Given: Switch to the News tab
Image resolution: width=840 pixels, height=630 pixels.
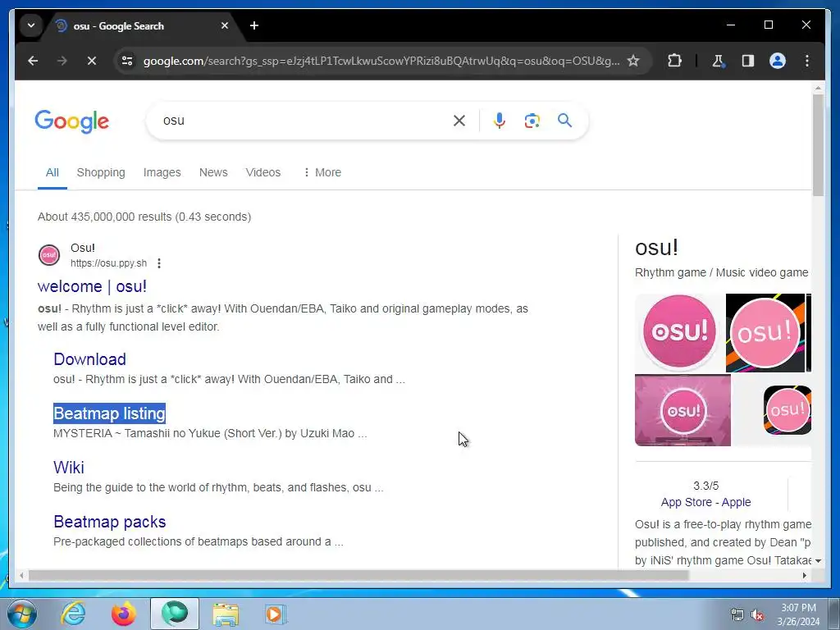Looking at the screenshot, I should pos(213,172).
